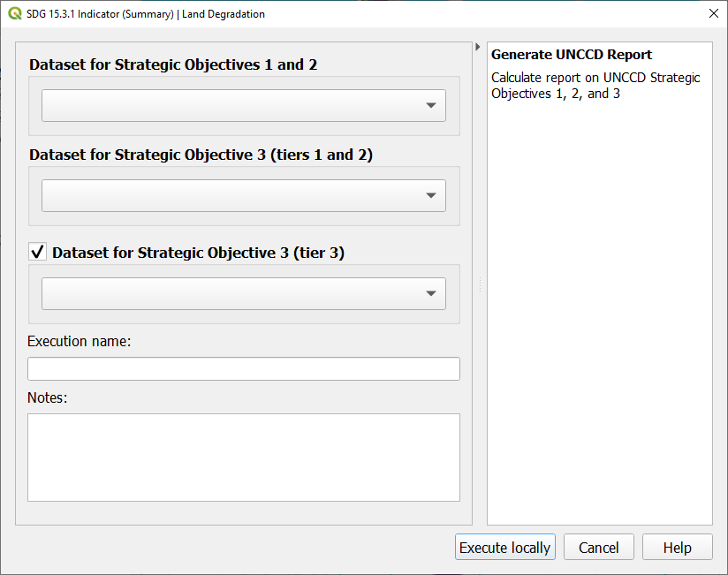Screen dimensions: 728x575
Task: Click the Calculate report description text
Action: point(595,85)
